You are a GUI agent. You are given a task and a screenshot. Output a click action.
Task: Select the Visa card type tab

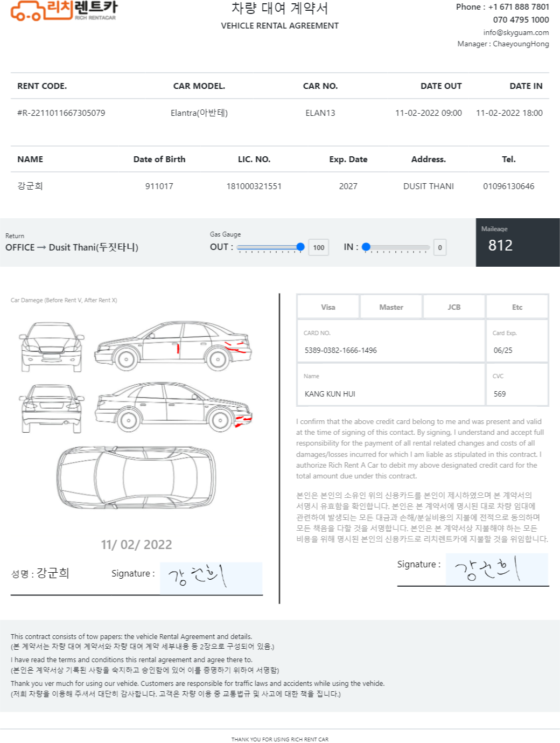point(328,307)
